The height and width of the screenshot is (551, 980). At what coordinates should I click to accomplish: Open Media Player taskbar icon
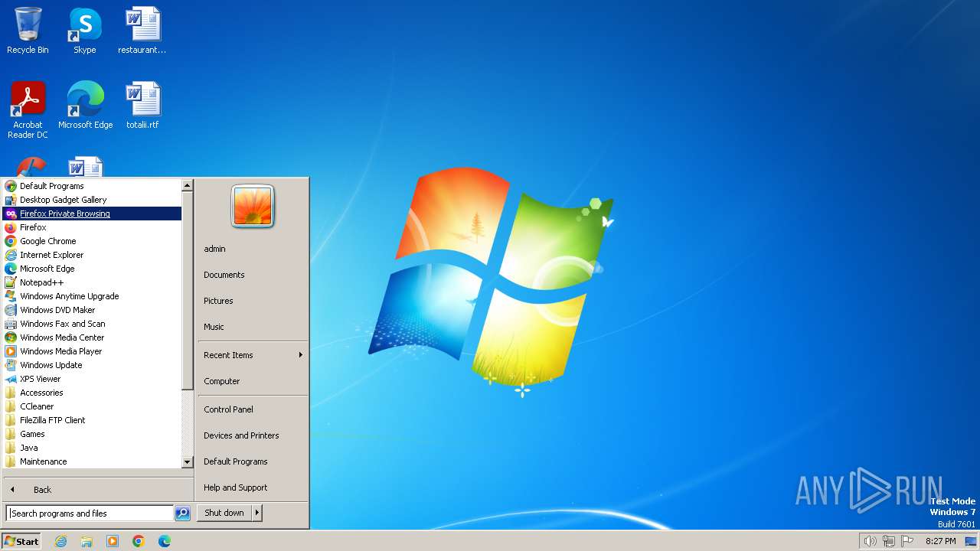click(x=113, y=541)
